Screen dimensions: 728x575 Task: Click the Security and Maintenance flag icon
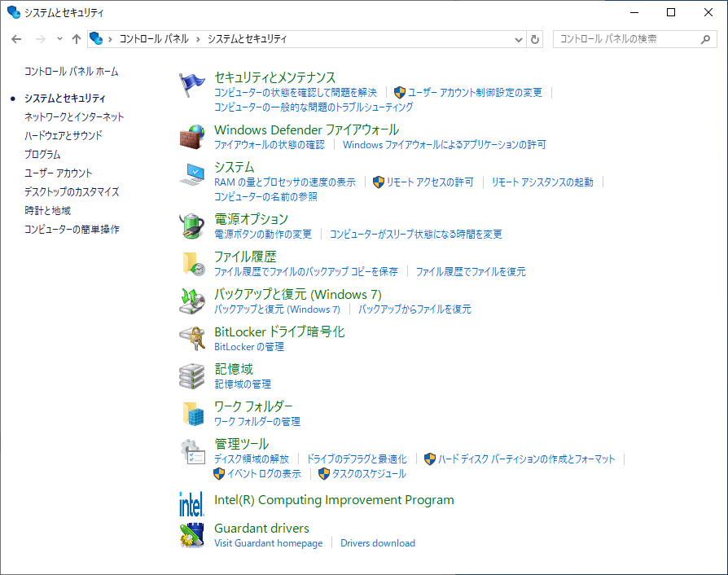[191, 85]
